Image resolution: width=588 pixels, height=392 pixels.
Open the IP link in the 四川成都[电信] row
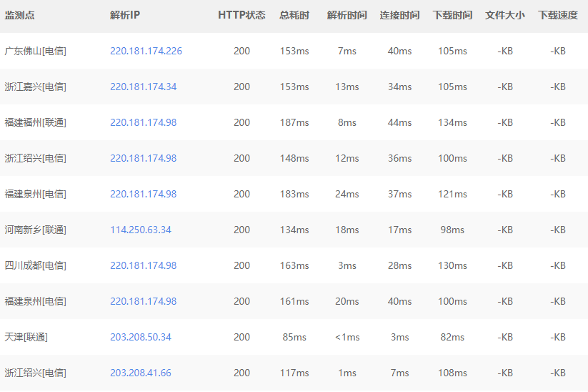[143, 265]
